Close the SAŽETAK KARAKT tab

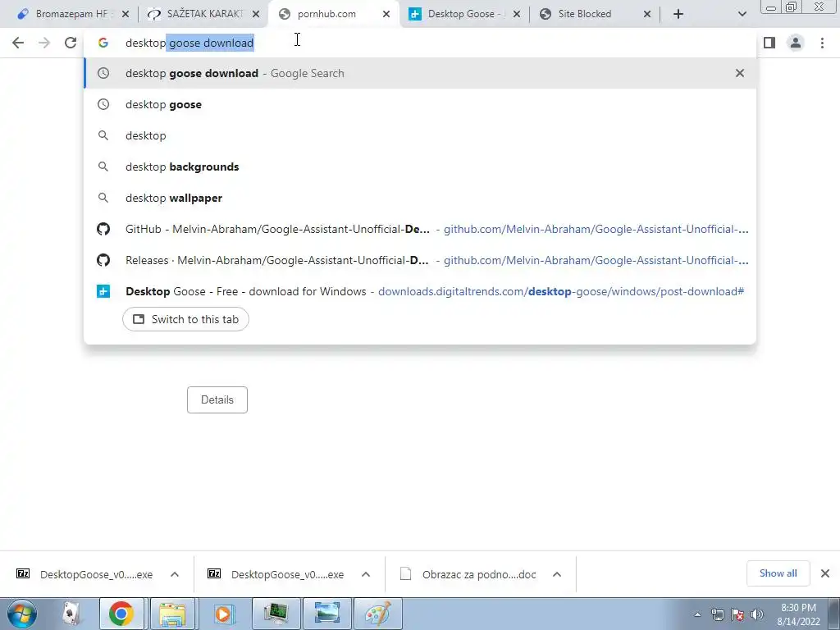coord(256,15)
